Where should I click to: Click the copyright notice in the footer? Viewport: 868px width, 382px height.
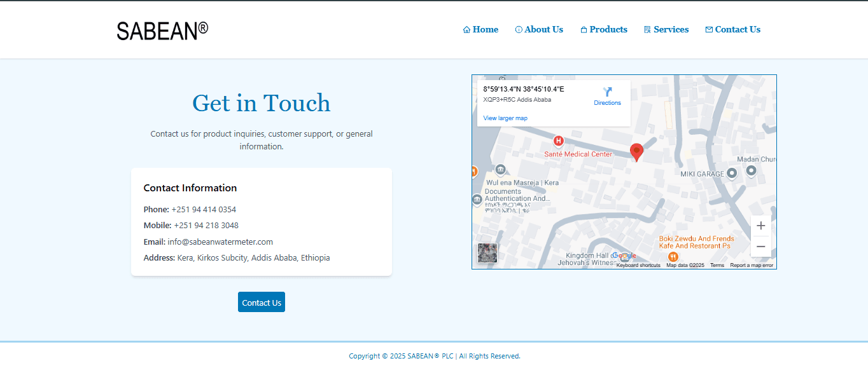(x=435, y=356)
